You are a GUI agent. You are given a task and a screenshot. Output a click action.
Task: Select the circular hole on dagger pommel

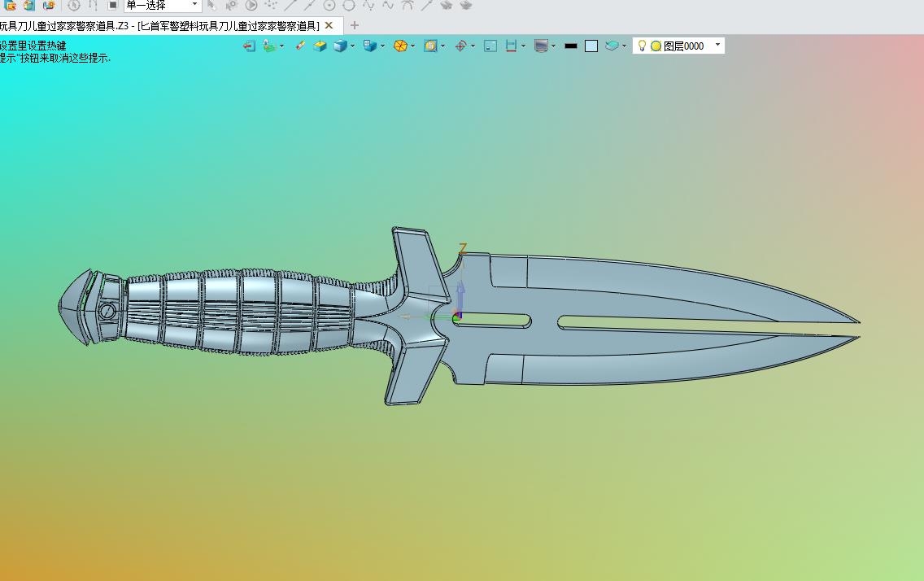coord(107,311)
